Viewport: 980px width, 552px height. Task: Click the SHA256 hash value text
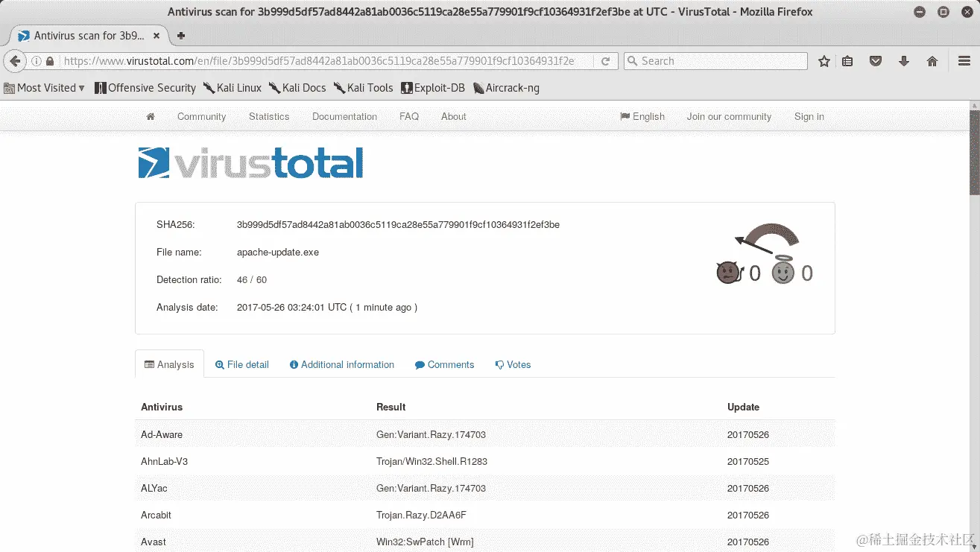pyautogui.click(x=398, y=224)
